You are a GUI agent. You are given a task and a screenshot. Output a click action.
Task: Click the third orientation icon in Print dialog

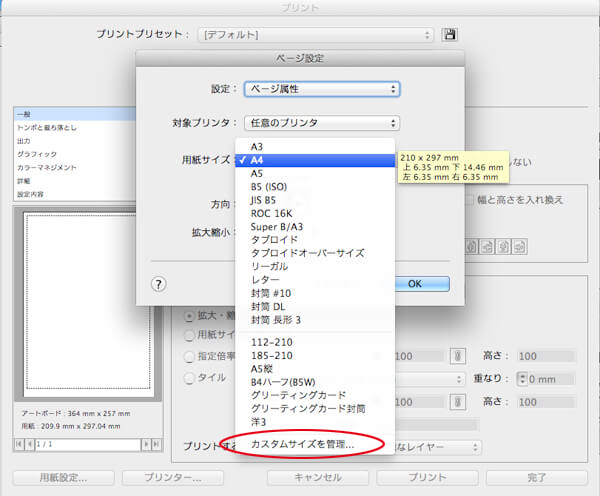[x=503, y=247]
